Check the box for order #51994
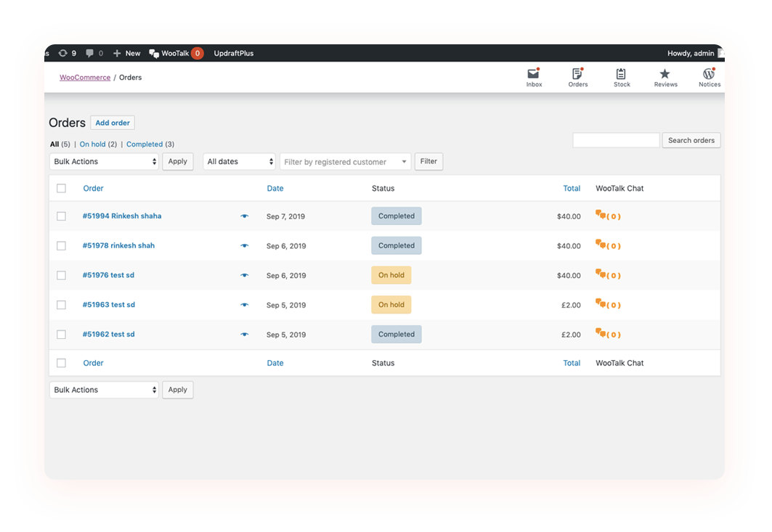Image resolution: width=772 pixels, height=532 pixels. click(61, 216)
